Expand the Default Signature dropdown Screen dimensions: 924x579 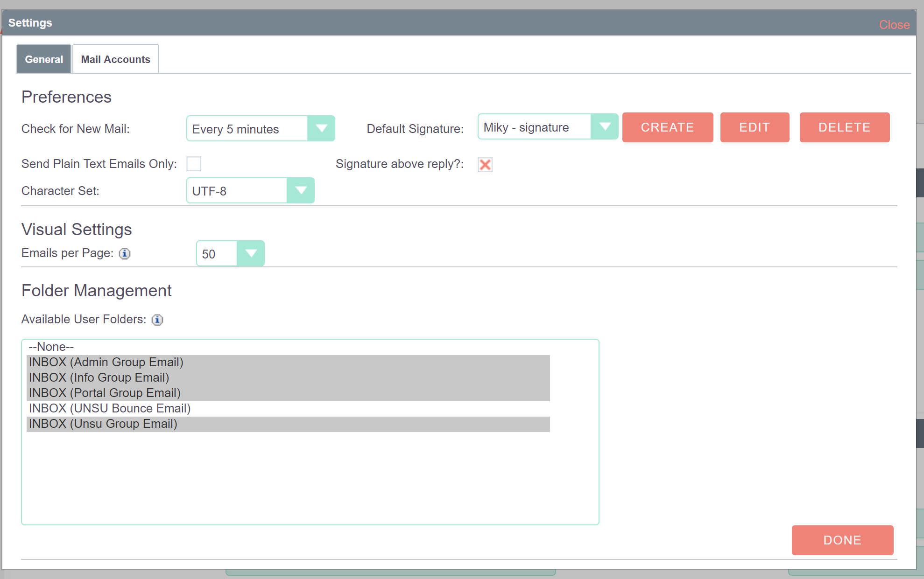(x=605, y=127)
